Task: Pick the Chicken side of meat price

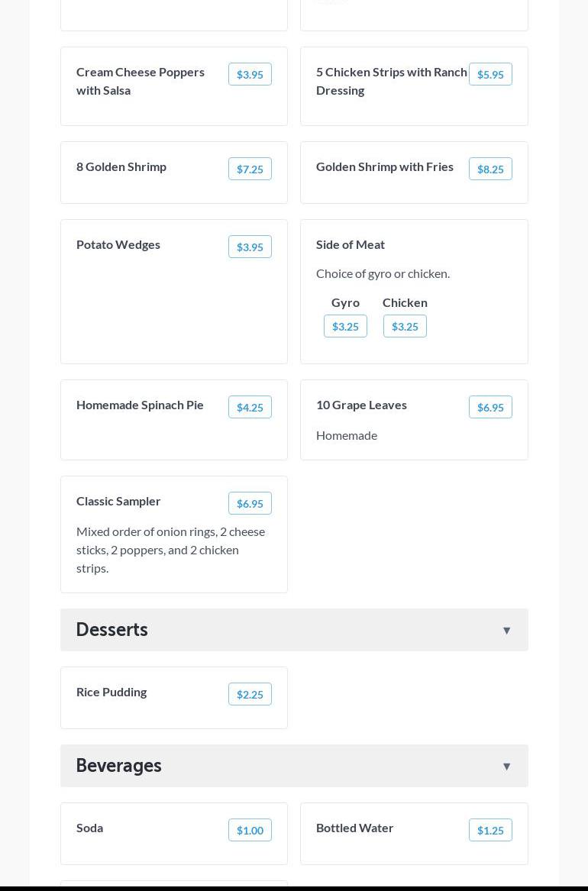Action: [x=405, y=326]
